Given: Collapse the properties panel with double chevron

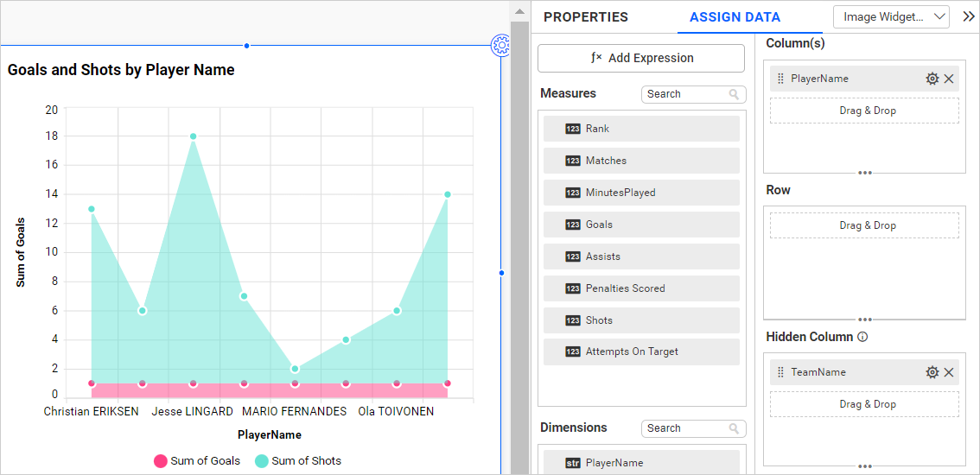Looking at the screenshot, I should 968,16.
